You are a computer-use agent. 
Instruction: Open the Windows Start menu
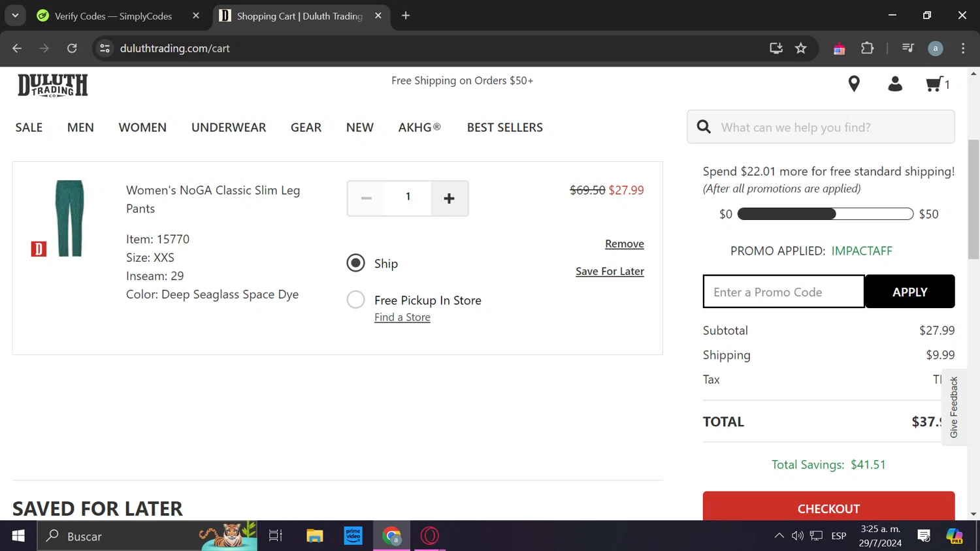18,536
